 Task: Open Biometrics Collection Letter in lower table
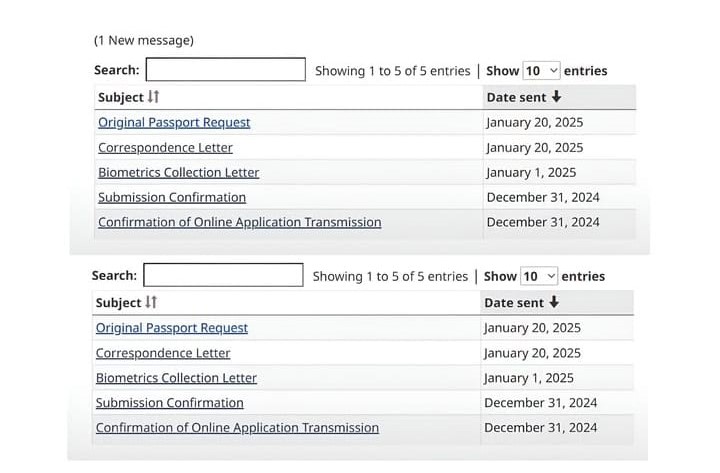tap(176, 378)
